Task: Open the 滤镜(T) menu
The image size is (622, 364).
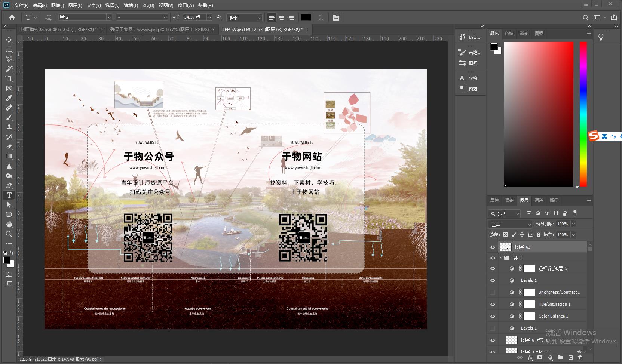Action: 131,5
